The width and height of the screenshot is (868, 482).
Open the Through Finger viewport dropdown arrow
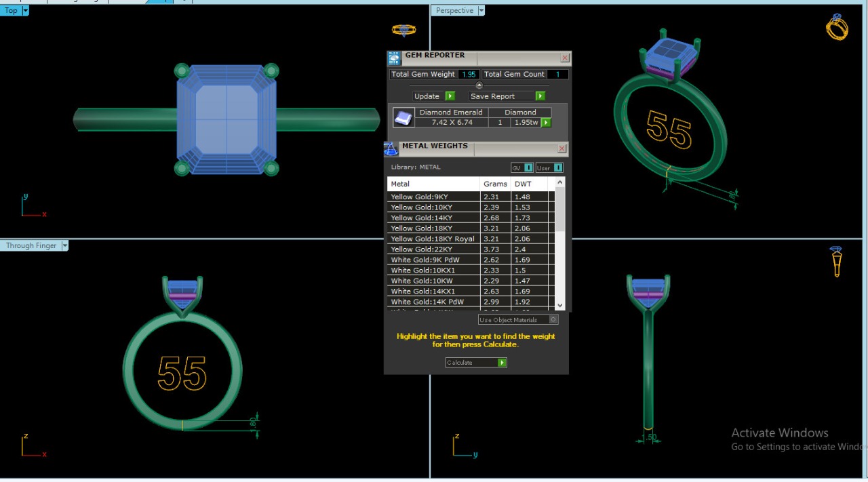click(65, 246)
